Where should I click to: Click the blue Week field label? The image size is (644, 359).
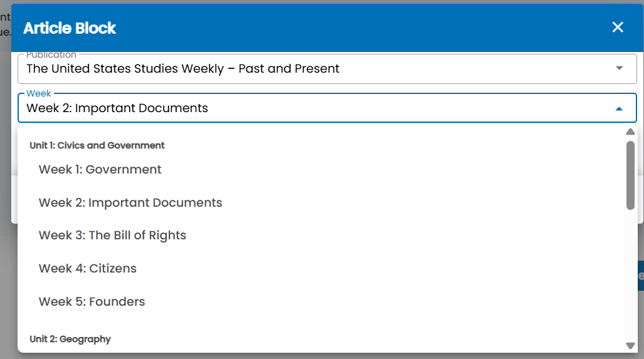[39, 93]
